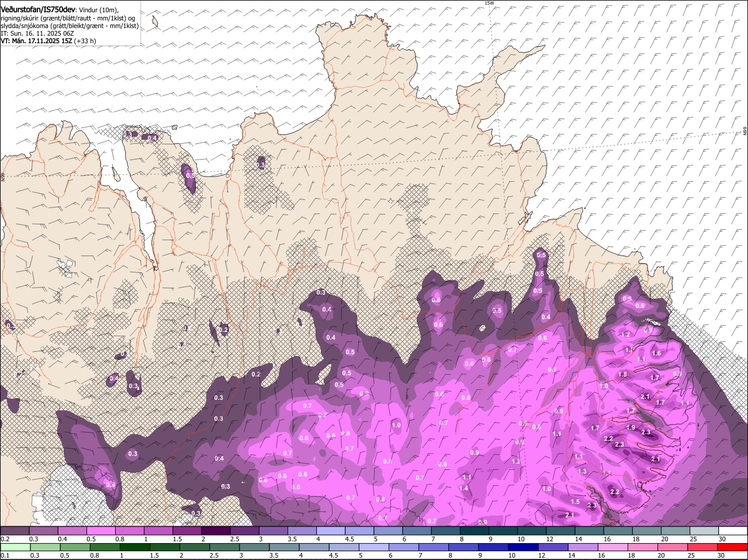
Task: Click the Veðurstofan/IS750dev title text
Action: [x=38, y=9]
